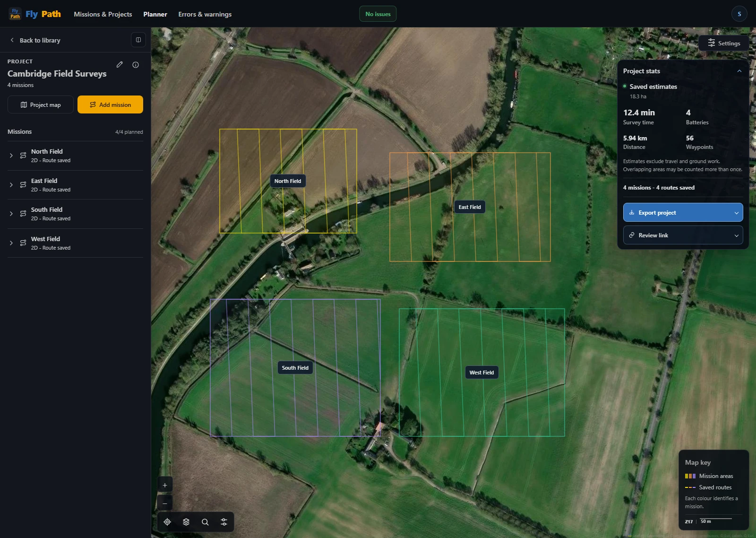
Task: Open the Export project dropdown
Action: [683, 213]
